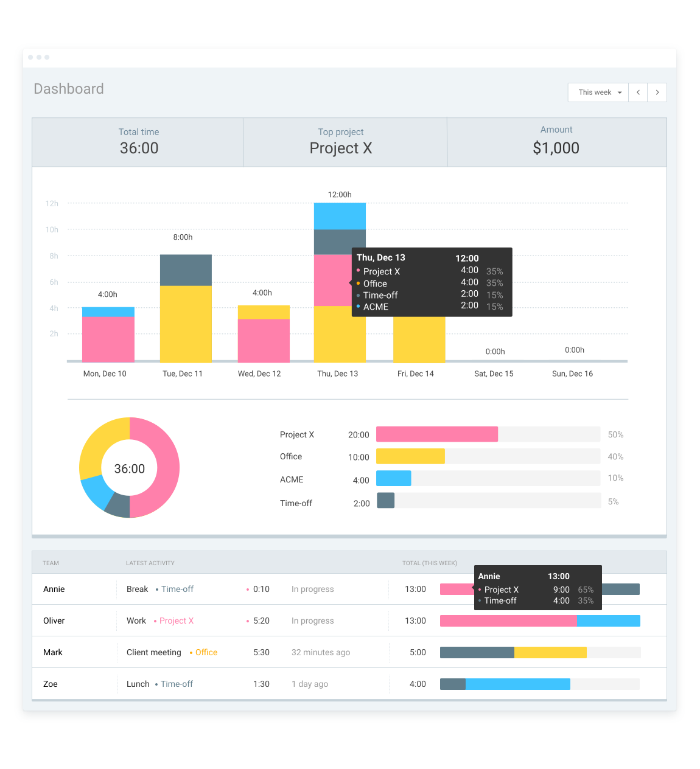Open the This week period selector

597,92
